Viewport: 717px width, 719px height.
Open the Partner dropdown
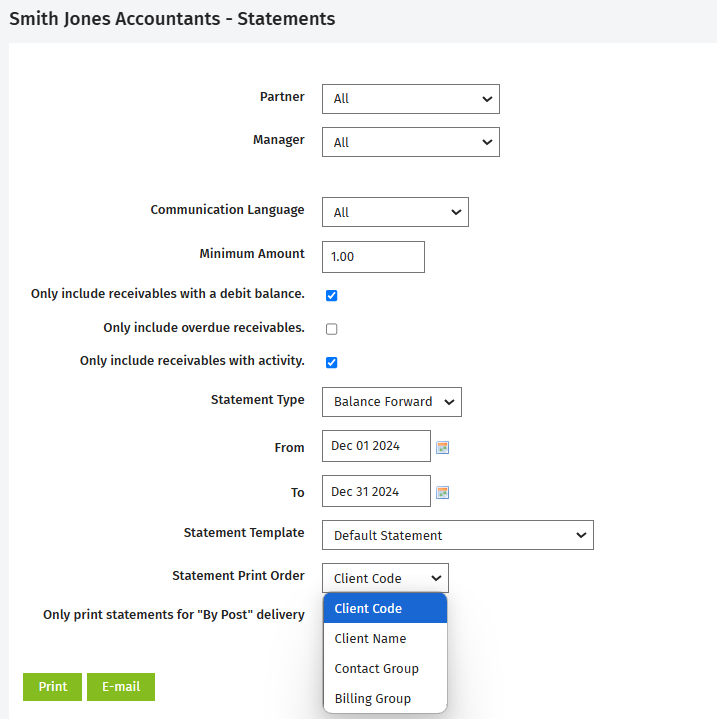[x=411, y=99]
